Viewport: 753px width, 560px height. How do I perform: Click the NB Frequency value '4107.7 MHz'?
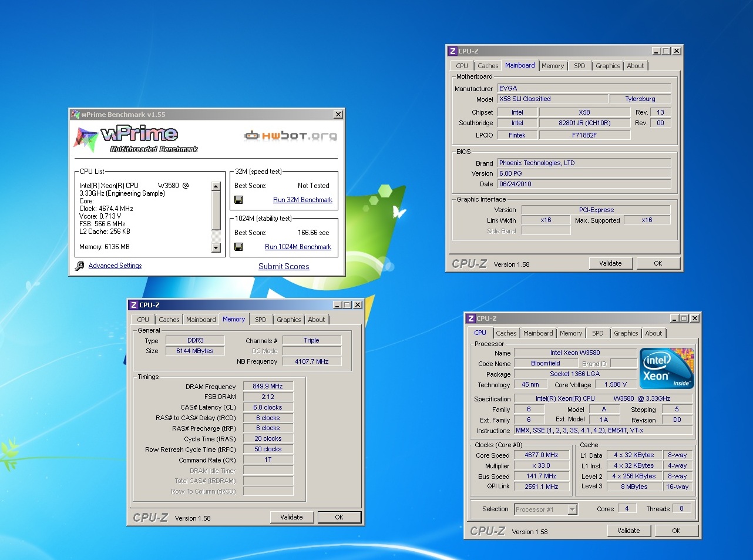coord(311,361)
